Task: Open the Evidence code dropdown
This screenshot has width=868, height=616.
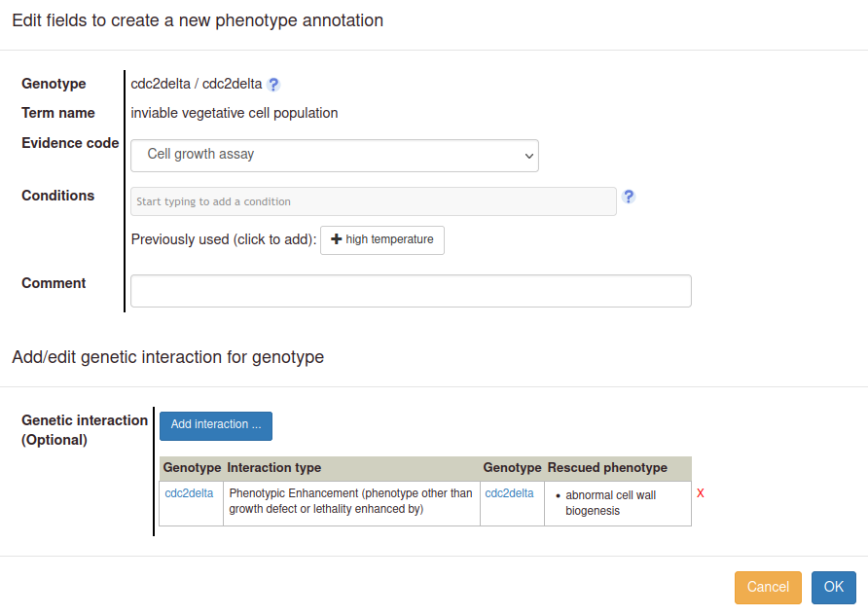Action: point(335,155)
